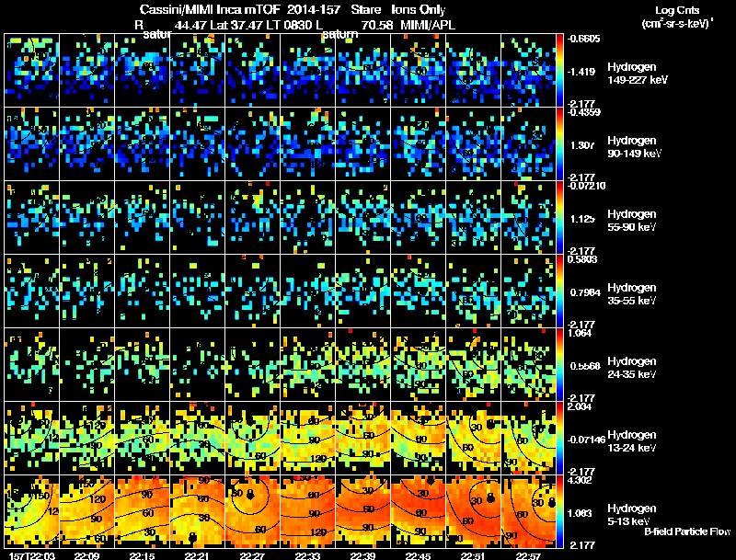Click the B-field Particle Flow label
This screenshot has height=560, width=736.
[687, 531]
